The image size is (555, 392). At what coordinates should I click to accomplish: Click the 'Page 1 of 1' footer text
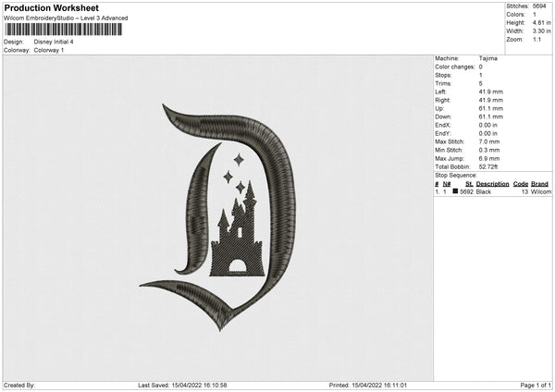pyautogui.click(x=536, y=386)
